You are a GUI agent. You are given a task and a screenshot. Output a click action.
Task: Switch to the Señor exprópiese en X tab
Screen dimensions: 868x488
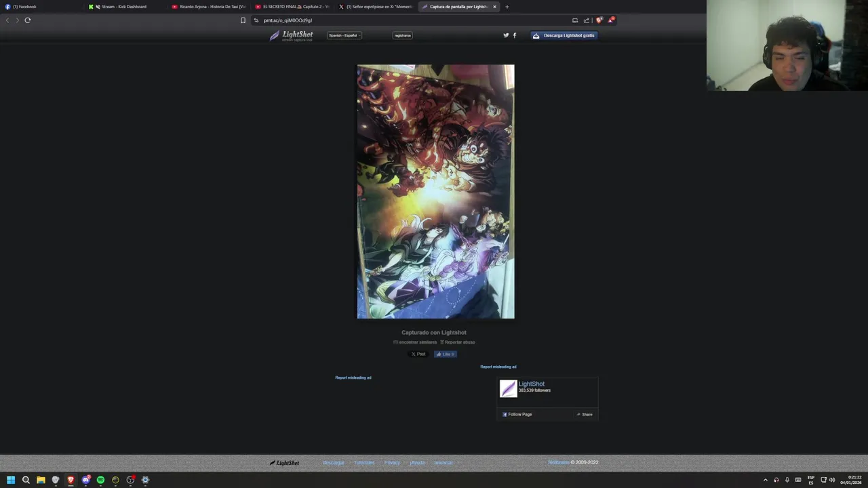coord(376,7)
